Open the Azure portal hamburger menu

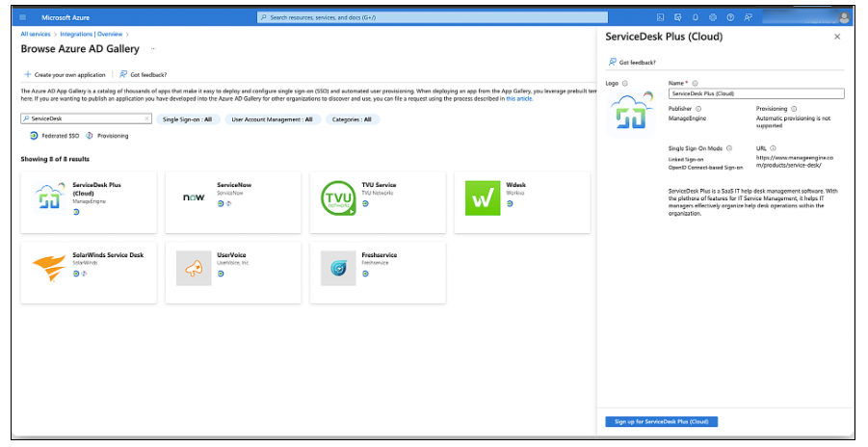(x=23, y=17)
